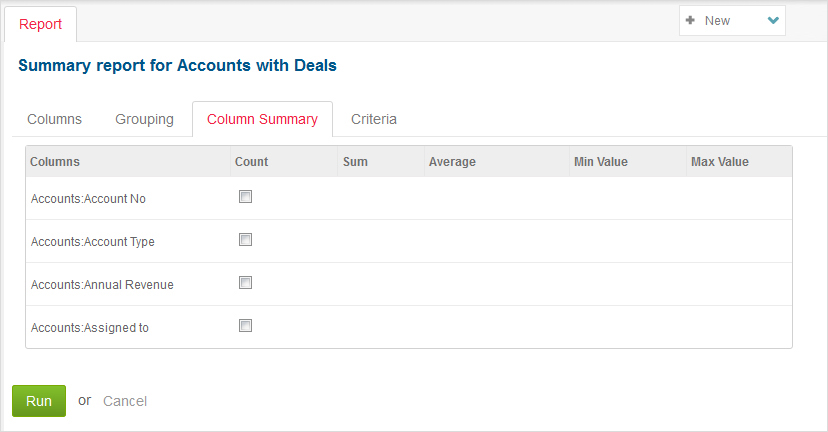The height and width of the screenshot is (432, 828).
Task: Switch to the Criteria tab
Action: click(x=374, y=119)
